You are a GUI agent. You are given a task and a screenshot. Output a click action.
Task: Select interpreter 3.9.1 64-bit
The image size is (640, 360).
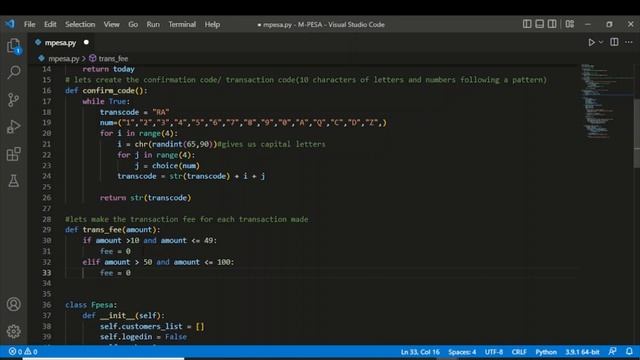click(x=582, y=351)
